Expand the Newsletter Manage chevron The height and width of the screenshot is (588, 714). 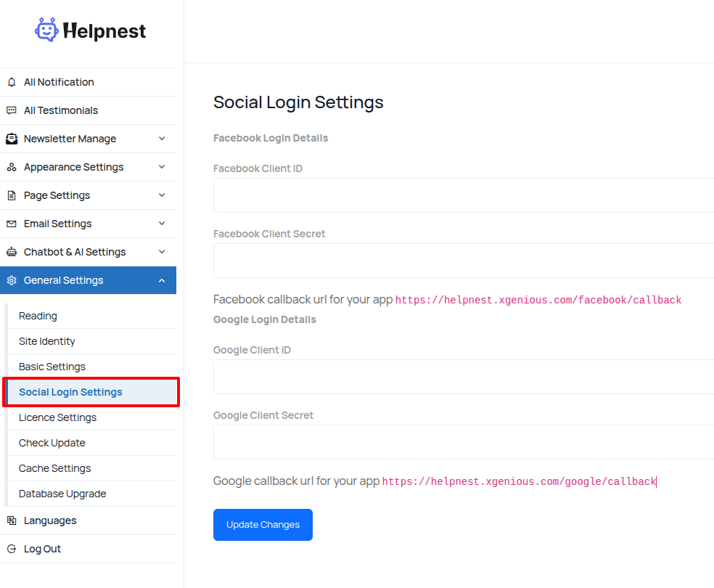click(162, 139)
